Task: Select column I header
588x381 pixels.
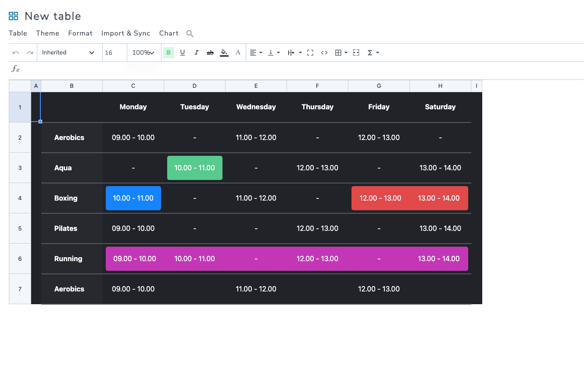Action: pyautogui.click(x=477, y=86)
